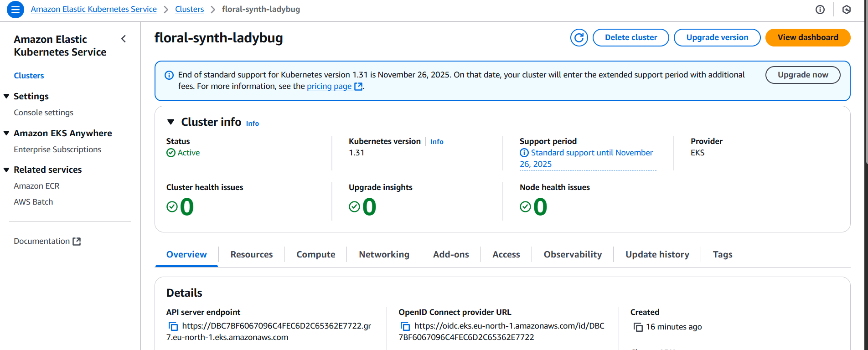The image size is (868, 350).
Task: Click the Node health issues check icon
Action: [525, 207]
